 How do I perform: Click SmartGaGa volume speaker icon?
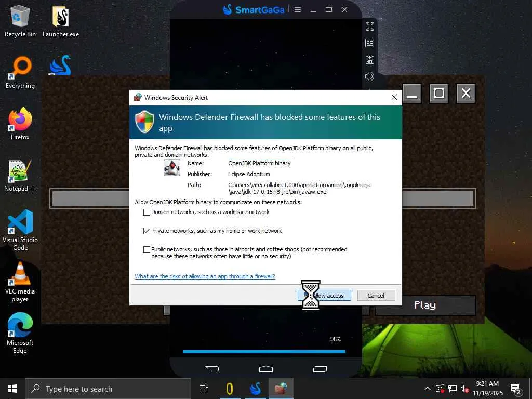point(369,76)
